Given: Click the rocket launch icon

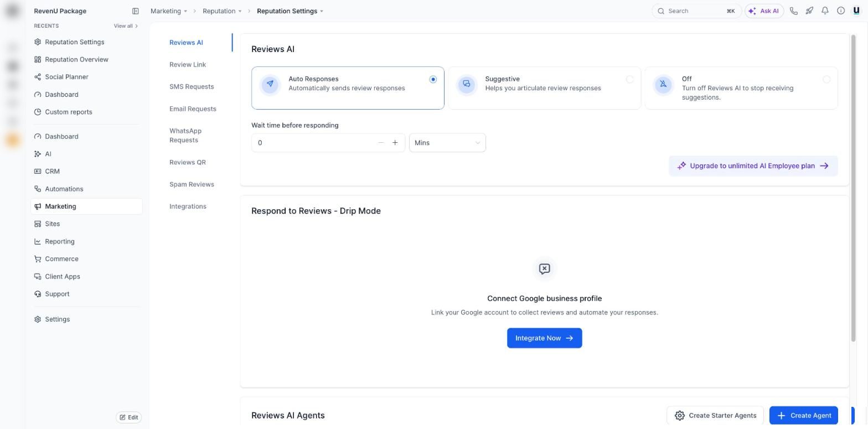Looking at the screenshot, I should [809, 11].
